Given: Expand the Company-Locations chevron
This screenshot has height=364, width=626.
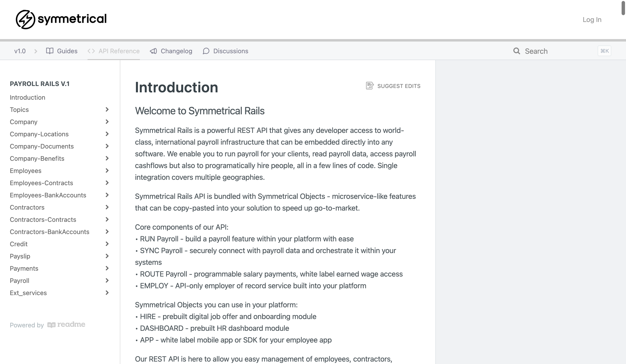Looking at the screenshot, I should tap(107, 134).
